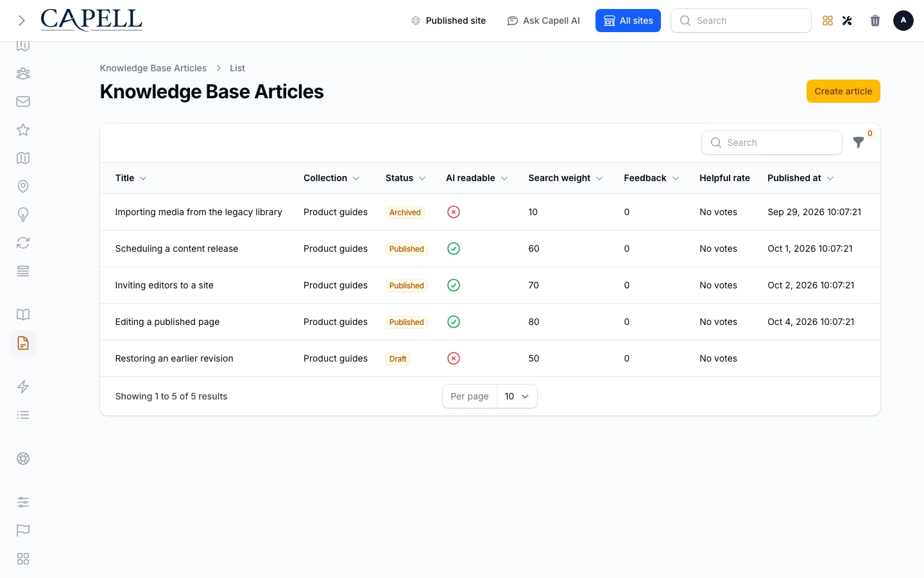
Task: Sort table by Search weight column
Action: click(566, 178)
